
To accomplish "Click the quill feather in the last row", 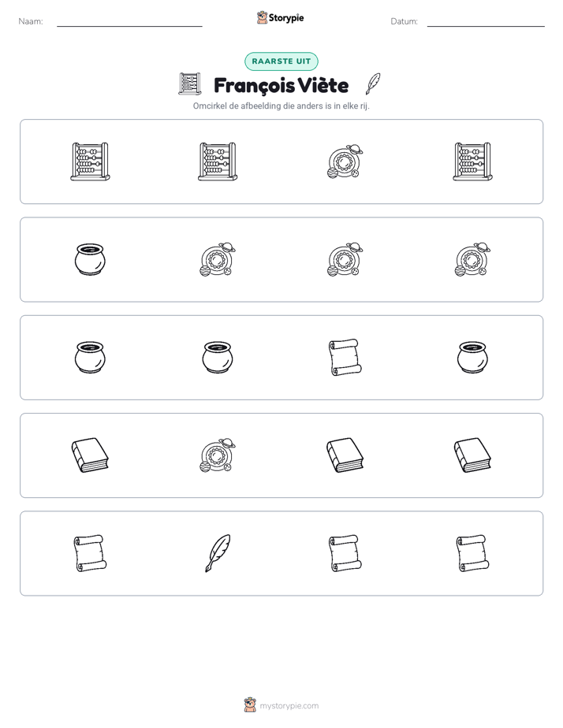I will (218, 553).
